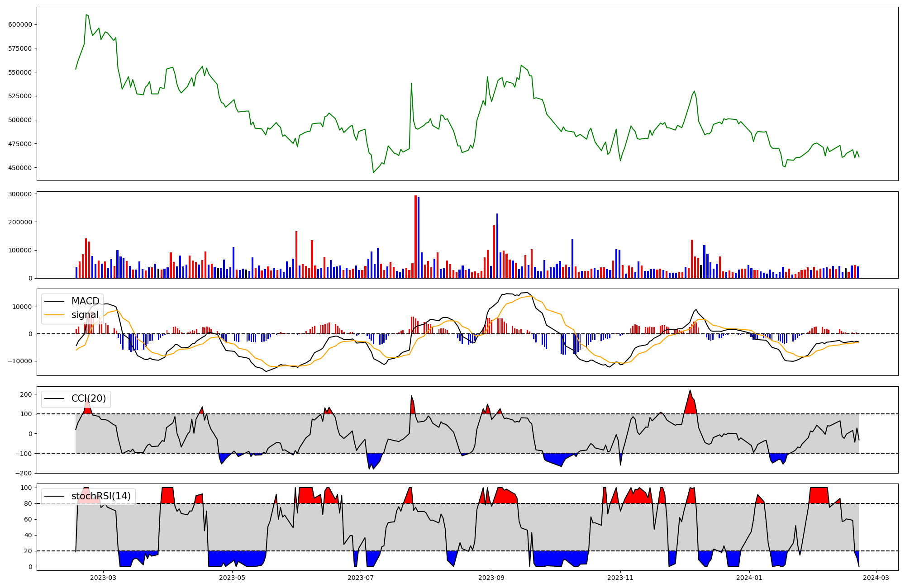The image size is (905, 588).
Task: Click the MACD legend label
Action: point(85,301)
